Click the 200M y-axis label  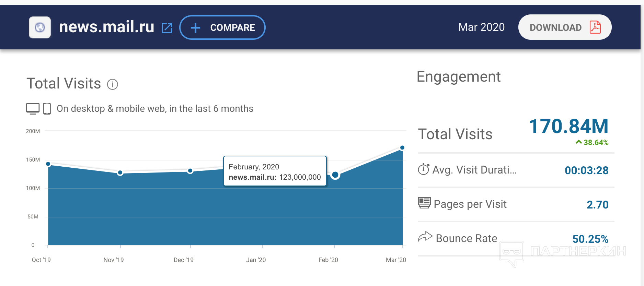[x=33, y=131]
